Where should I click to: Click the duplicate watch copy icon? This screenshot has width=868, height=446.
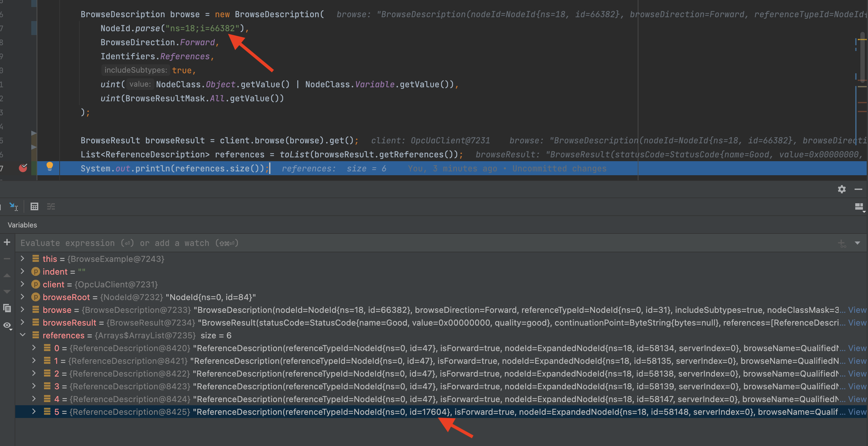(x=7, y=308)
